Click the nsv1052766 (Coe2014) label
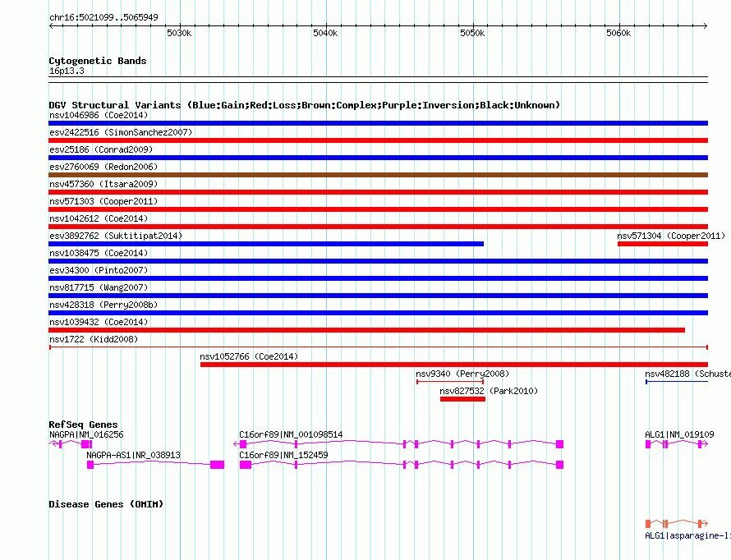The height and width of the screenshot is (560, 731). coord(249,356)
